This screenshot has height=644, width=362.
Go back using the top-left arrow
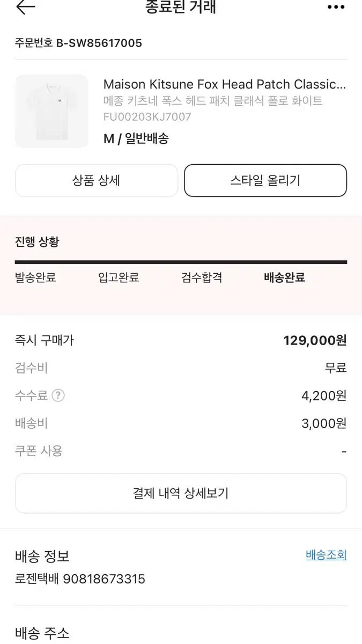tap(25, 7)
